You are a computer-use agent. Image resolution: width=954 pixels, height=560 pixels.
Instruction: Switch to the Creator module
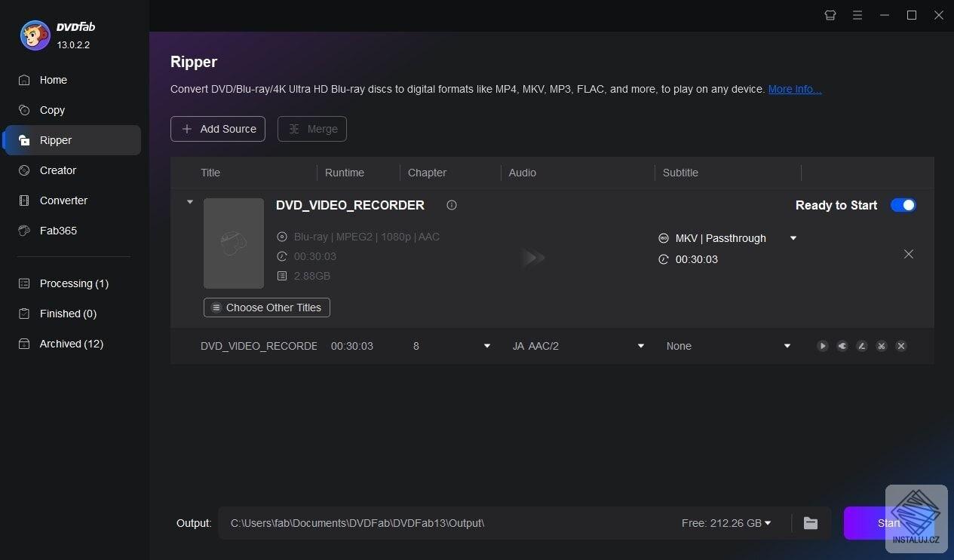coord(72,170)
